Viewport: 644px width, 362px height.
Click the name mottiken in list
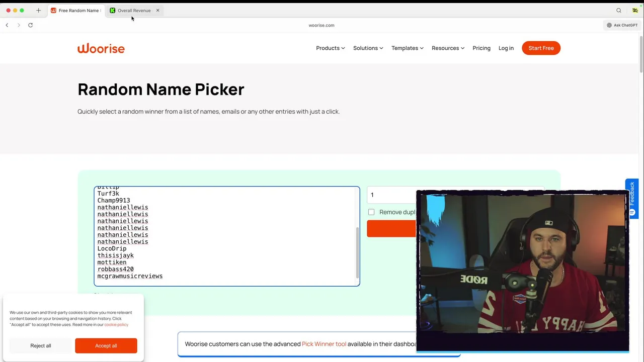pos(112,262)
